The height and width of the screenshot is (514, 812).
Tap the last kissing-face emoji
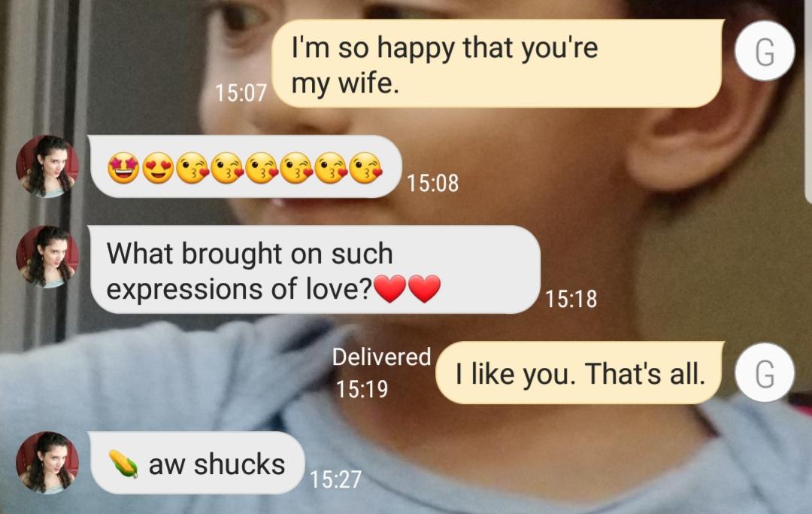click(366, 168)
